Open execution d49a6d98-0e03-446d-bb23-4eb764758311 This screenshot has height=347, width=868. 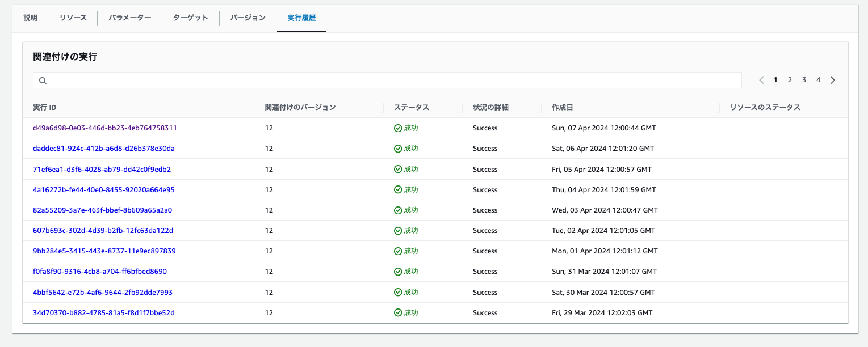click(x=105, y=128)
